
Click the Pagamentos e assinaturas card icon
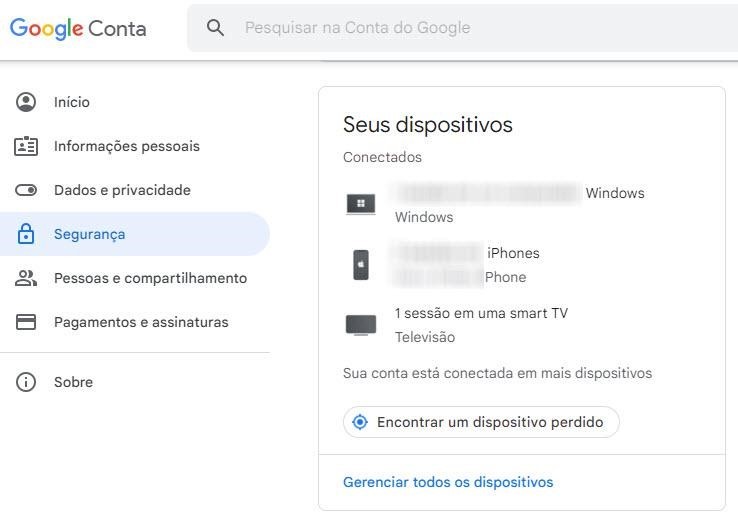(x=26, y=322)
